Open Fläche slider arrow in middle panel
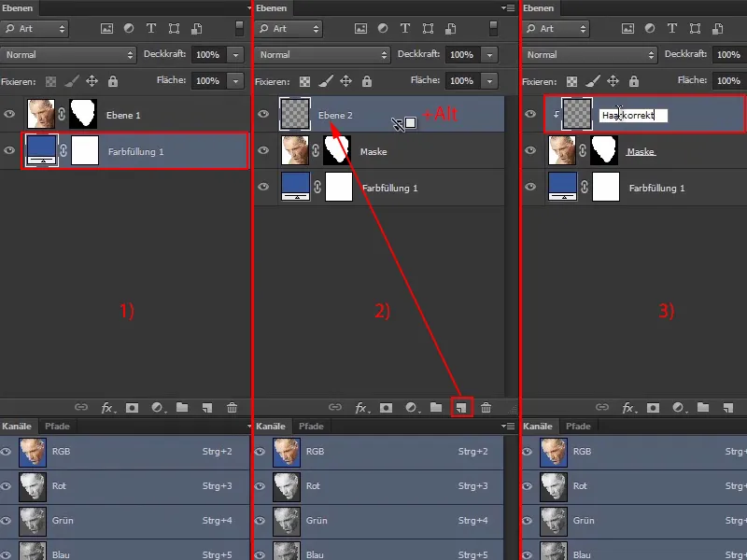 point(489,81)
